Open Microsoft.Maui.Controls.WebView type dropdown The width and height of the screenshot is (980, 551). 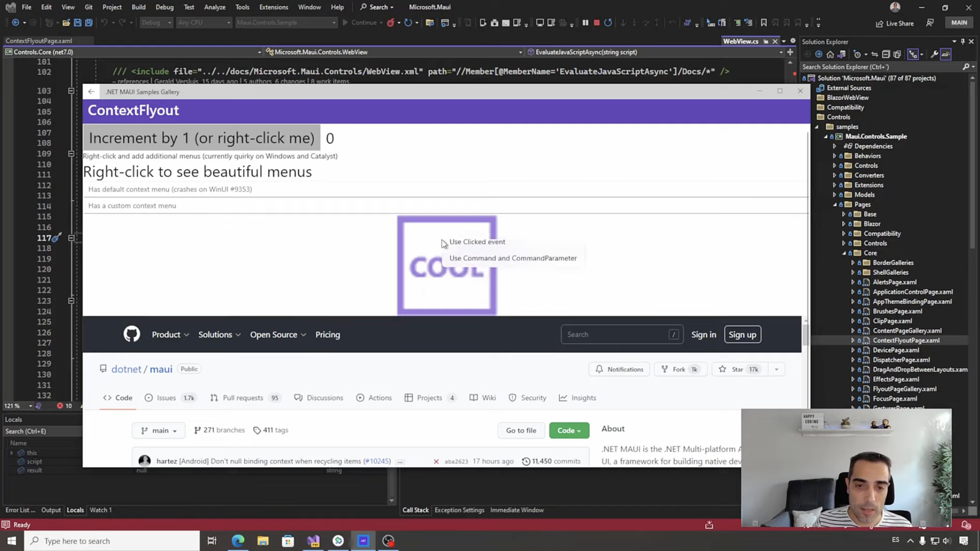pos(394,52)
